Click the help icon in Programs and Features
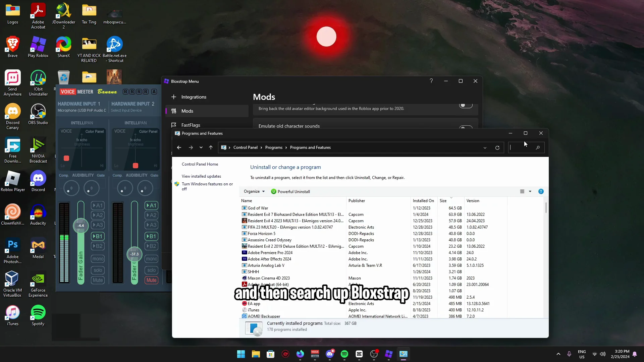Screen dimensions: 644x362 [x=541, y=191]
